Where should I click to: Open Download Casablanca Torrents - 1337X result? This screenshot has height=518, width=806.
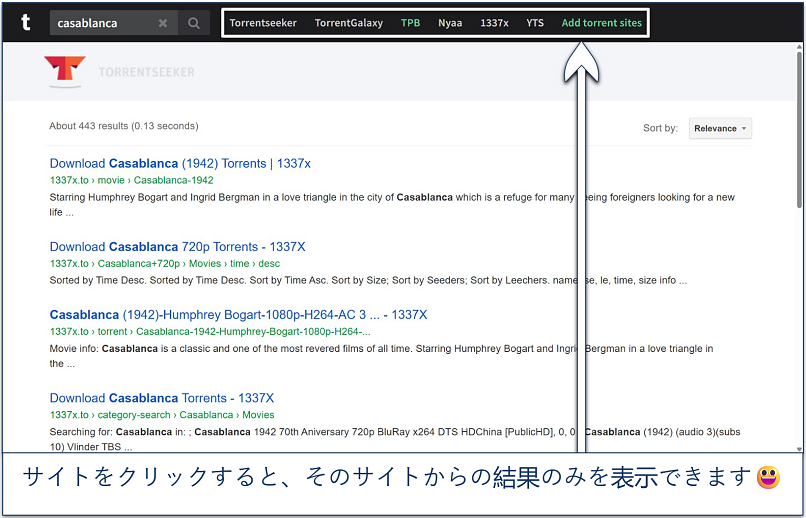click(x=161, y=397)
